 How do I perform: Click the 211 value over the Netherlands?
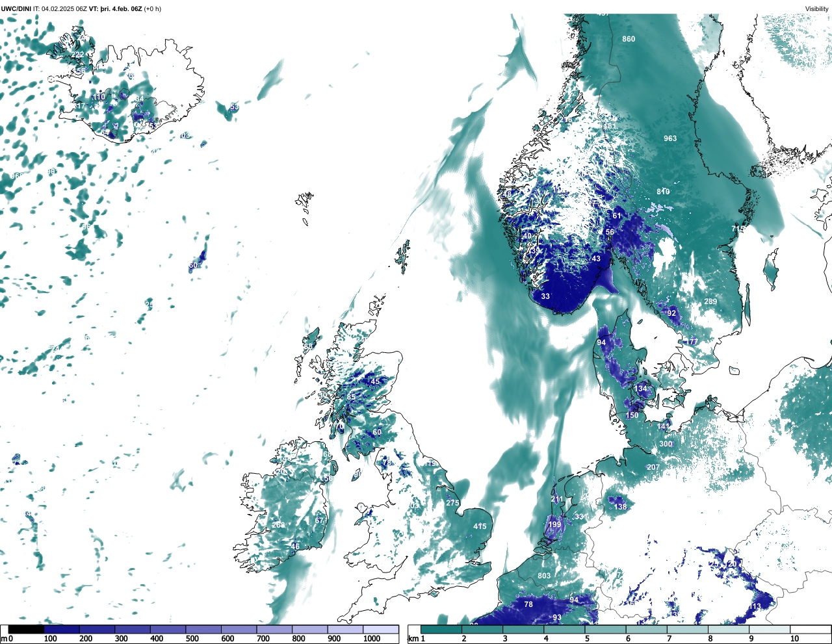point(557,500)
